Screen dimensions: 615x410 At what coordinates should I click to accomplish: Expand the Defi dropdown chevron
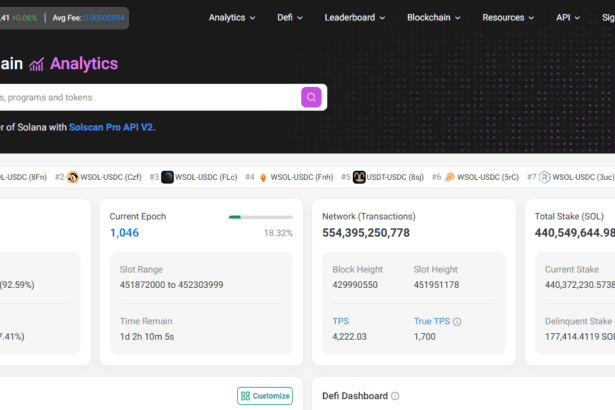[300, 18]
